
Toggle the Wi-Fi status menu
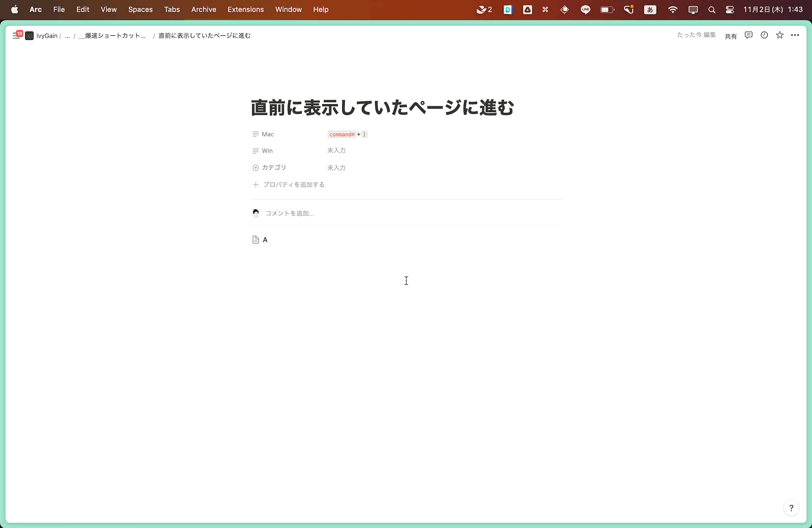pyautogui.click(x=673, y=10)
